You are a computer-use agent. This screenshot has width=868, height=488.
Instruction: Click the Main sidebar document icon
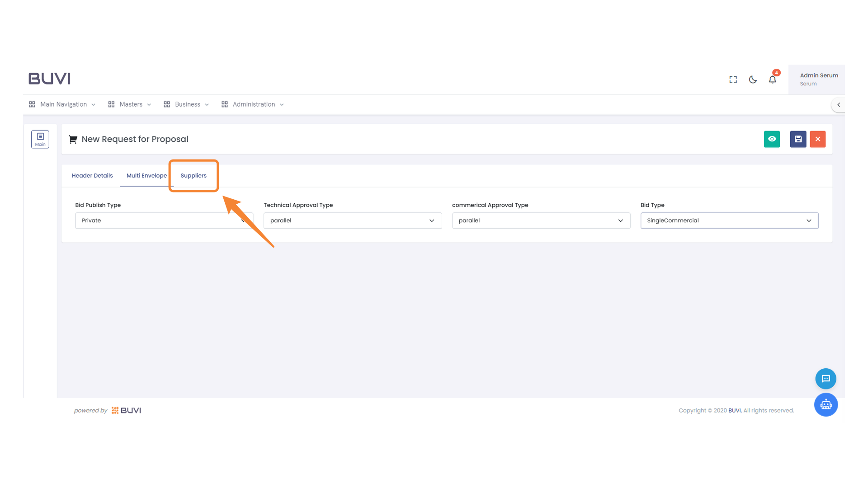(x=40, y=139)
